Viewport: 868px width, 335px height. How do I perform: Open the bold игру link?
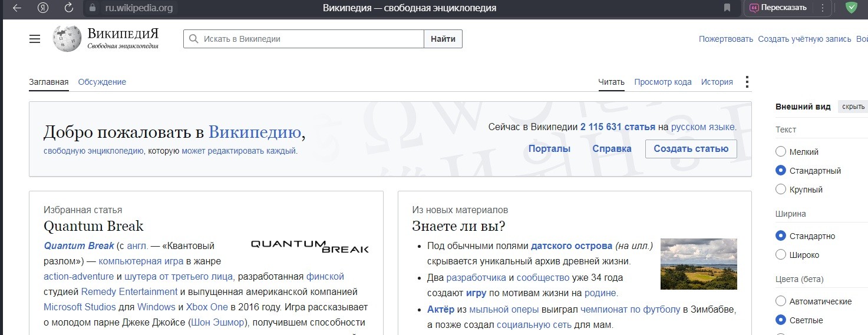pyautogui.click(x=476, y=293)
